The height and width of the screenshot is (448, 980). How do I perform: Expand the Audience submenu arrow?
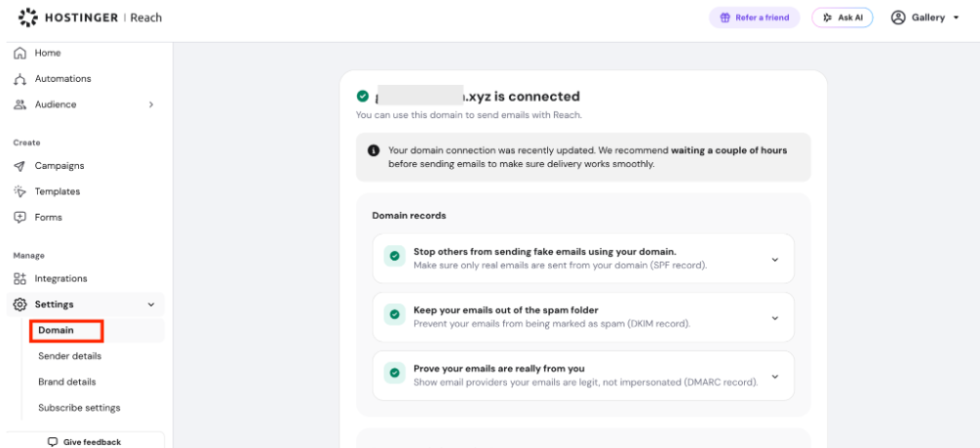tap(150, 104)
